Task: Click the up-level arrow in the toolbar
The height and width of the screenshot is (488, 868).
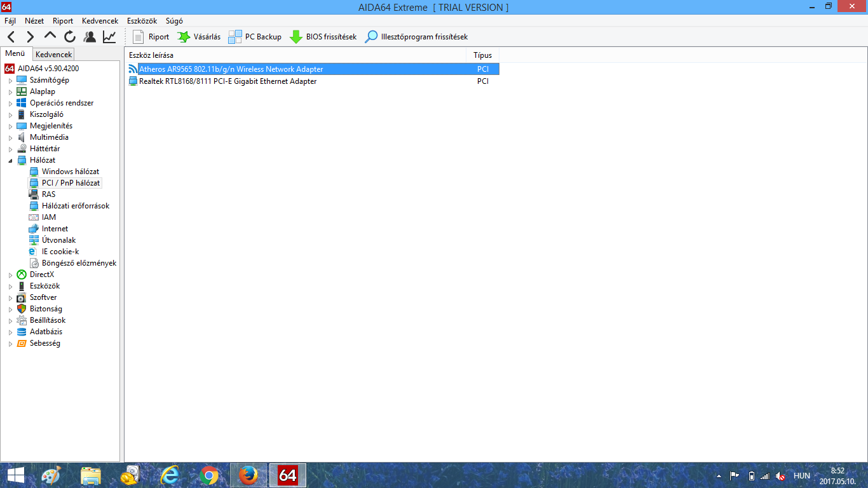Action: click(50, 37)
